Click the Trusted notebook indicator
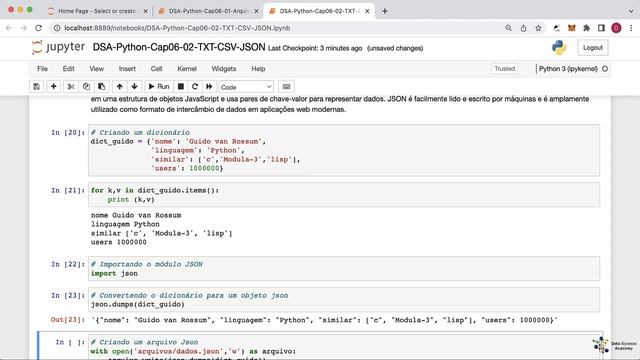Viewport: 640px width, 360px height. 504,69
